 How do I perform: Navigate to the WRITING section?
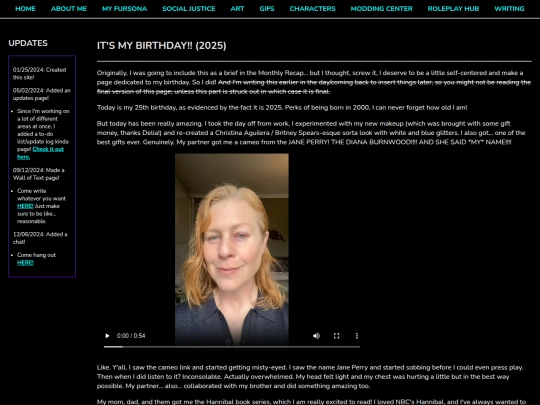pyautogui.click(x=509, y=9)
